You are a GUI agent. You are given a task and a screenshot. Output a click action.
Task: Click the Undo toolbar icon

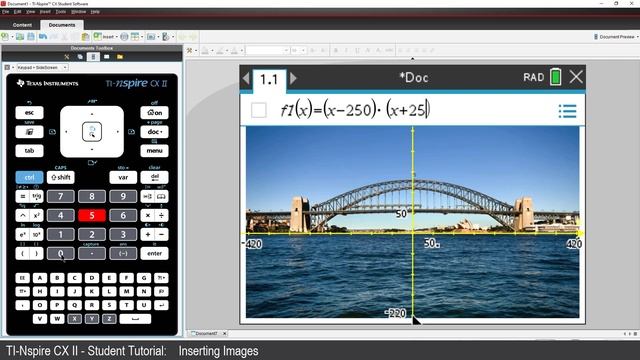pos(42,37)
